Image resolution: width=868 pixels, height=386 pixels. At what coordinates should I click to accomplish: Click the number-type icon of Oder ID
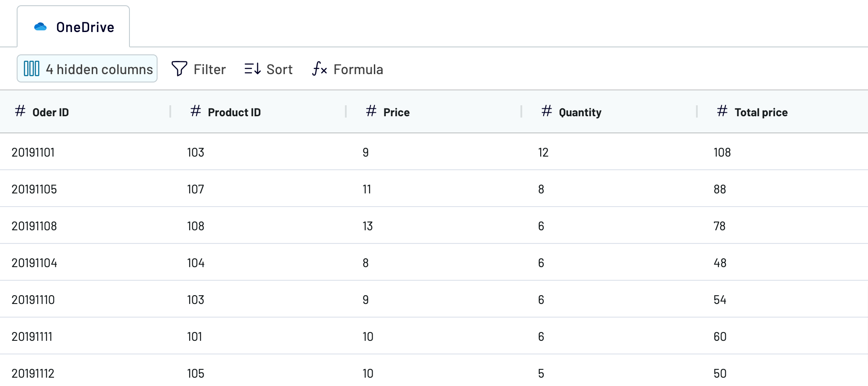click(x=20, y=111)
